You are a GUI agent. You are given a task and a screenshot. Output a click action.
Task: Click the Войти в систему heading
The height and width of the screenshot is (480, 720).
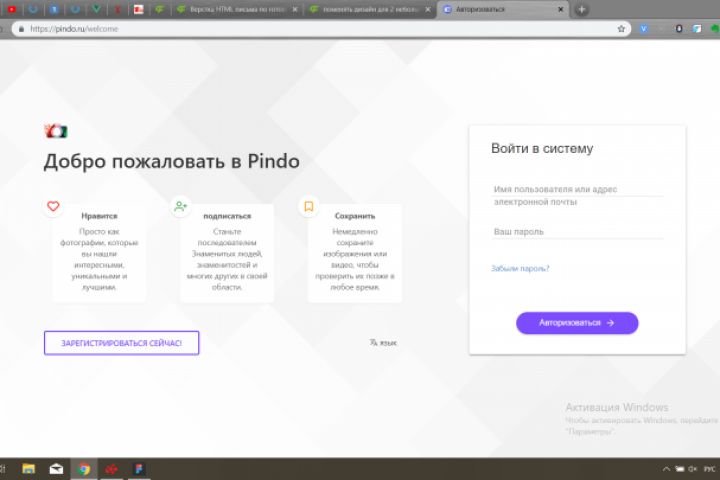coord(542,148)
